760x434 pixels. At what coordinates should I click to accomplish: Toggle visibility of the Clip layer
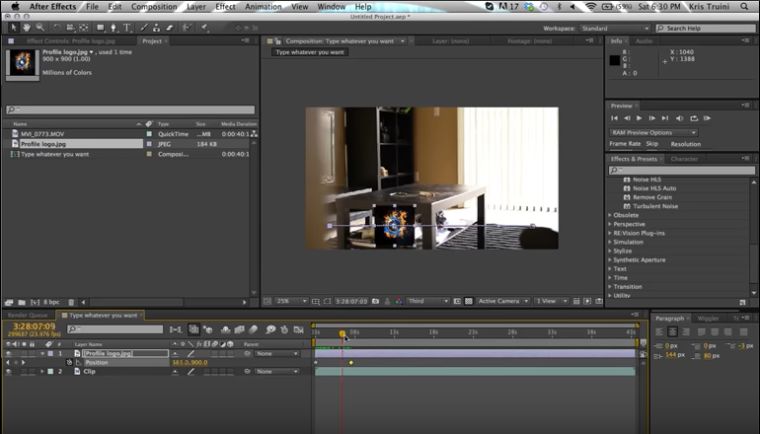(x=8, y=371)
